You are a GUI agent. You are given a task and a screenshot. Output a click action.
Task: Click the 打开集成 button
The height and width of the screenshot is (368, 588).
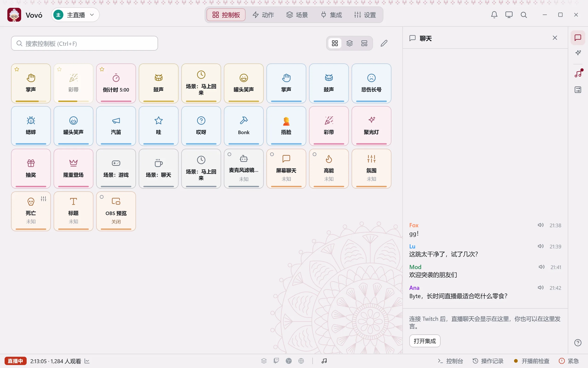point(425,341)
